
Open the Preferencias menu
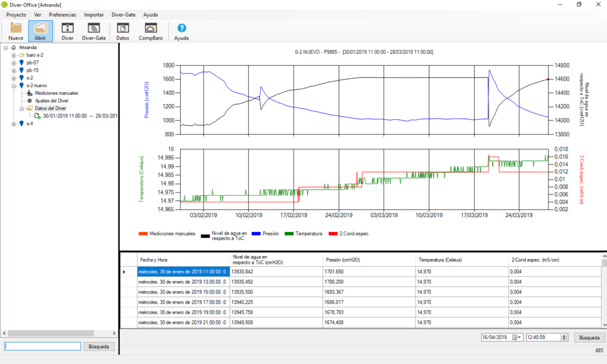pyautogui.click(x=63, y=15)
